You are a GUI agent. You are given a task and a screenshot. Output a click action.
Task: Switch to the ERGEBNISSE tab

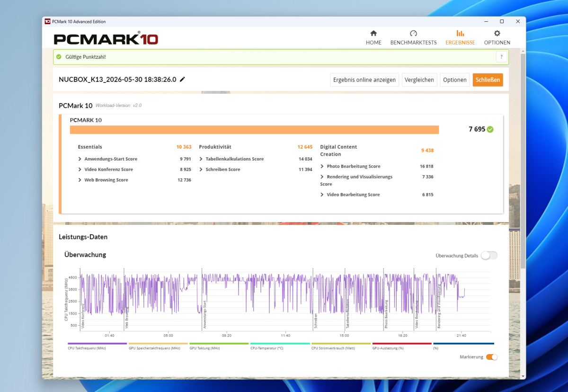point(460,38)
